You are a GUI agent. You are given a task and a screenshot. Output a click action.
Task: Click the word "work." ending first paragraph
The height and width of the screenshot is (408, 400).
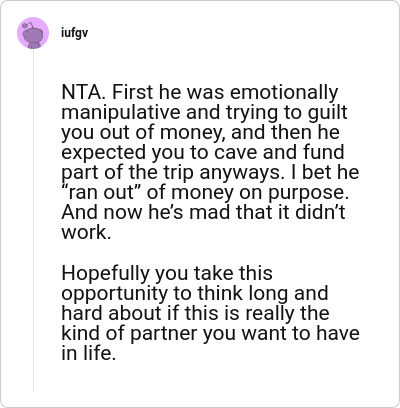pos(86,232)
